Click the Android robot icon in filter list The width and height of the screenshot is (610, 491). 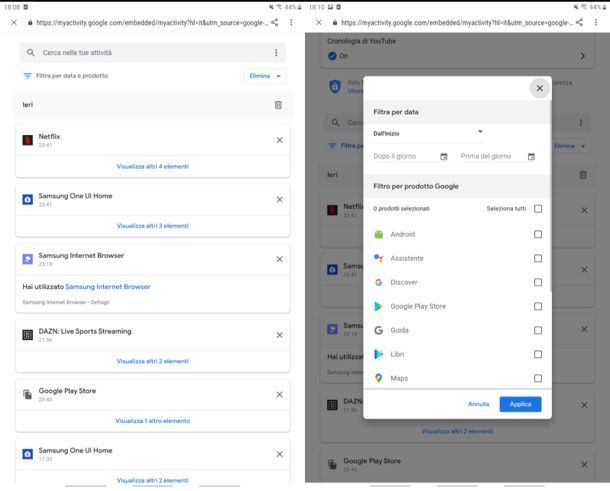tap(379, 234)
